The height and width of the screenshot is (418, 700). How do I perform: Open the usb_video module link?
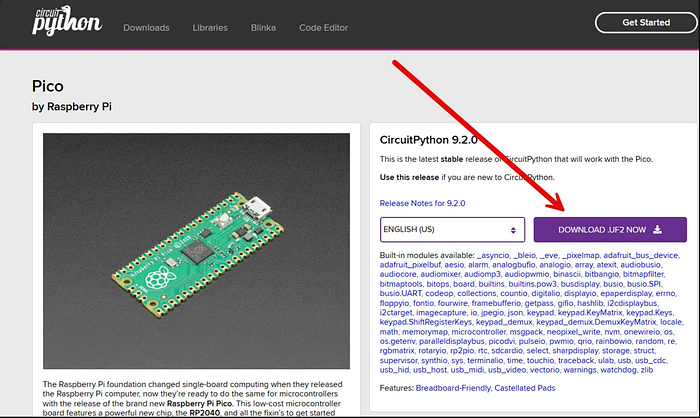click(507, 370)
